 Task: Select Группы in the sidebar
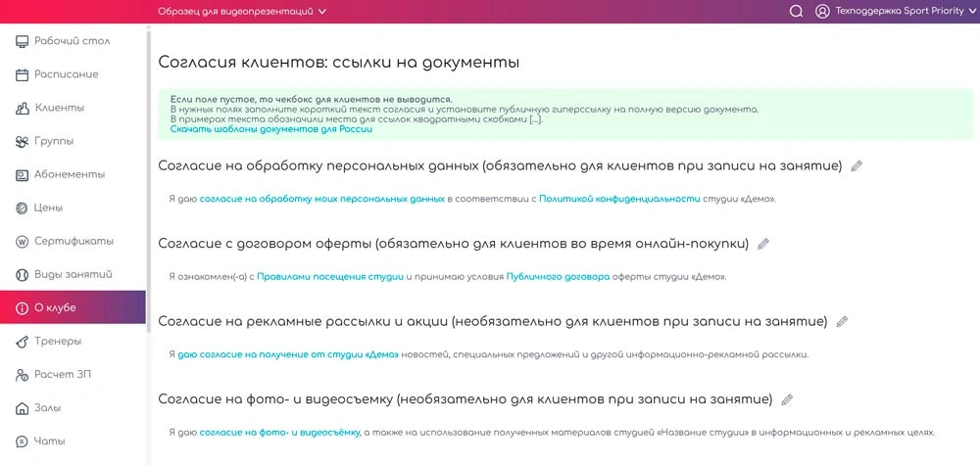pos(73,141)
